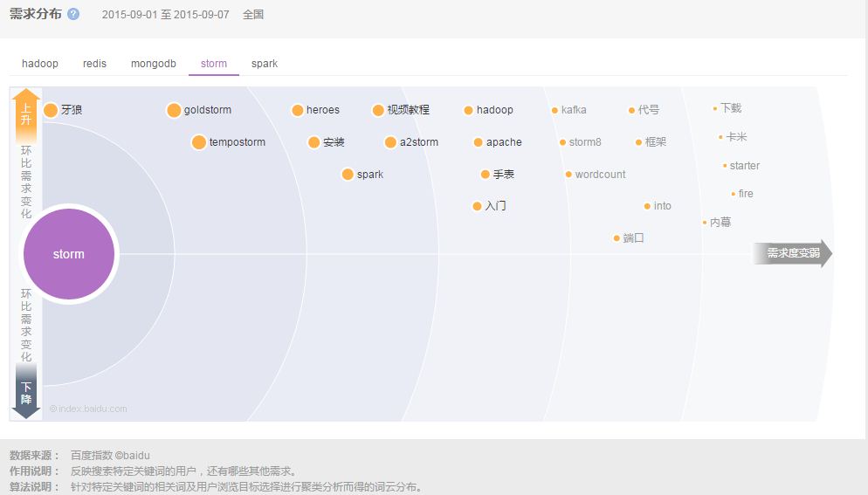Click the orange dot beside into
Screen dimensions: 868x495
pyautogui.click(x=647, y=207)
